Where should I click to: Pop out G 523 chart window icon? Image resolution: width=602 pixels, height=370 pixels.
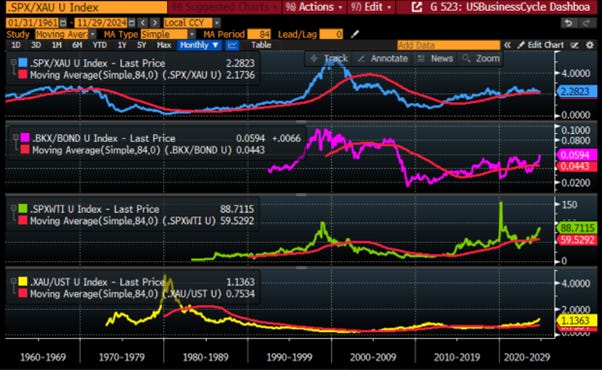[417, 7]
